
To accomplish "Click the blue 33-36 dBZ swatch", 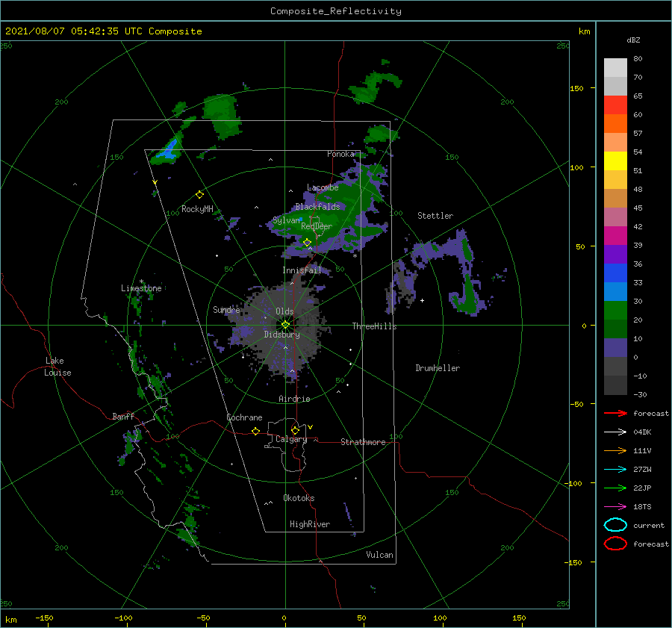I will [x=615, y=273].
